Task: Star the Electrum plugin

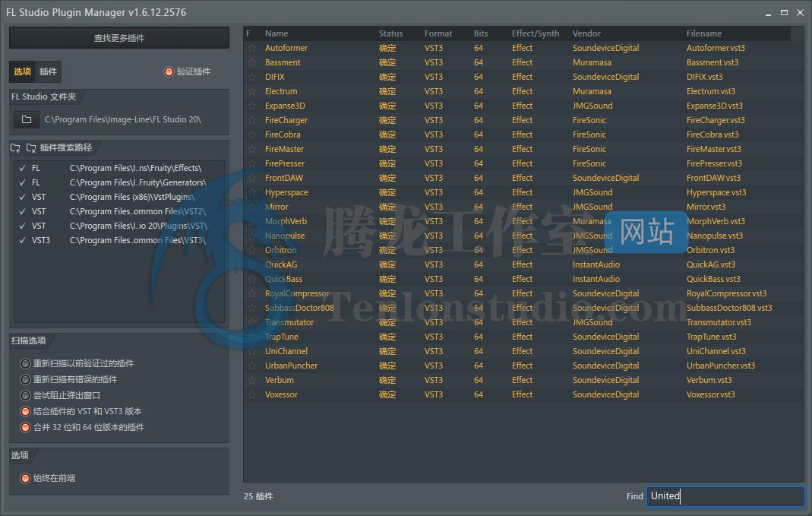Action: [251, 92]
